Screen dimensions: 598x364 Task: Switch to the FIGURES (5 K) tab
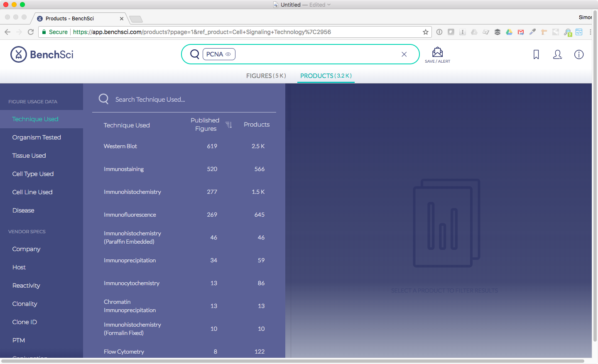click(x=266, y=76)
